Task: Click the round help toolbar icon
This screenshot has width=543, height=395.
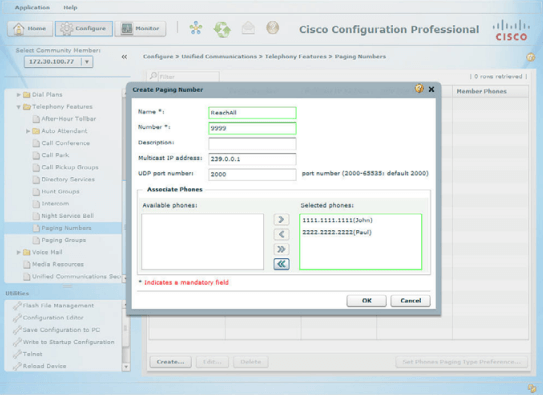Action: click(x=273, y=28)
